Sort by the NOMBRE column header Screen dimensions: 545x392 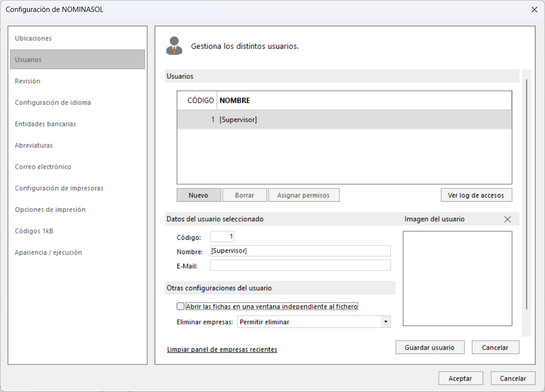[x=364, y=100]
